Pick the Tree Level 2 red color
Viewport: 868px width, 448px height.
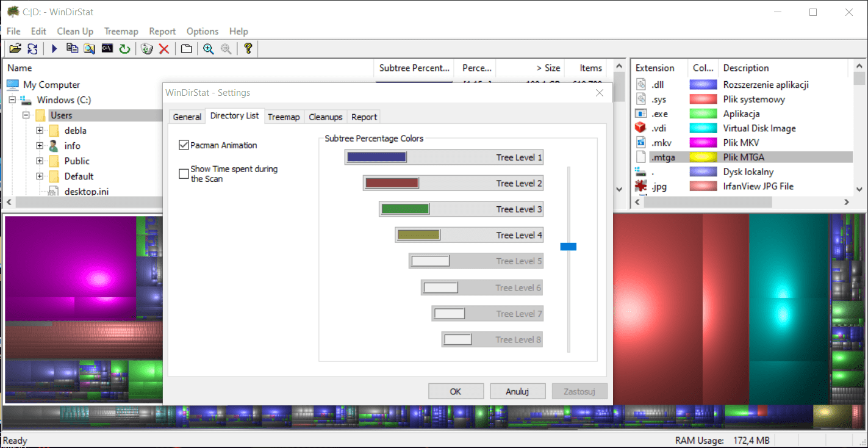[x=392, y=183]
